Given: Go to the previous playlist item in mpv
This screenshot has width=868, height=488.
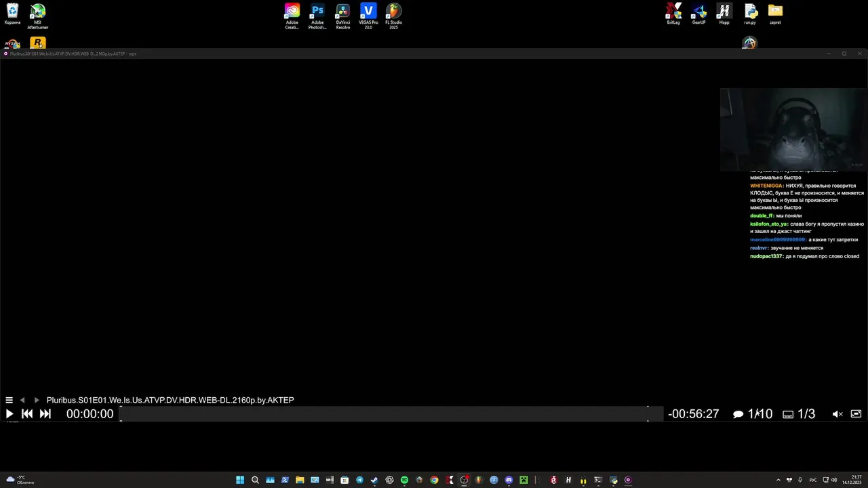Looking at the screenshot, I should [22, 401].
